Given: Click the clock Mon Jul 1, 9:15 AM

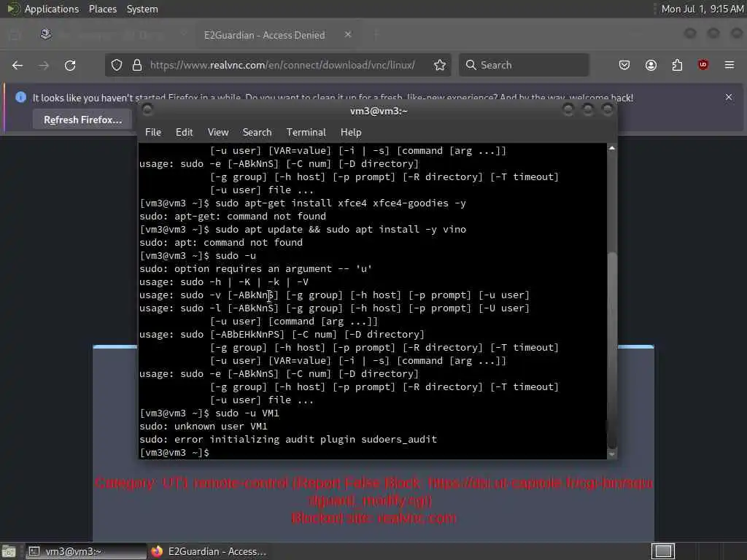Looking at the screenshot, I should click(703, 9).
